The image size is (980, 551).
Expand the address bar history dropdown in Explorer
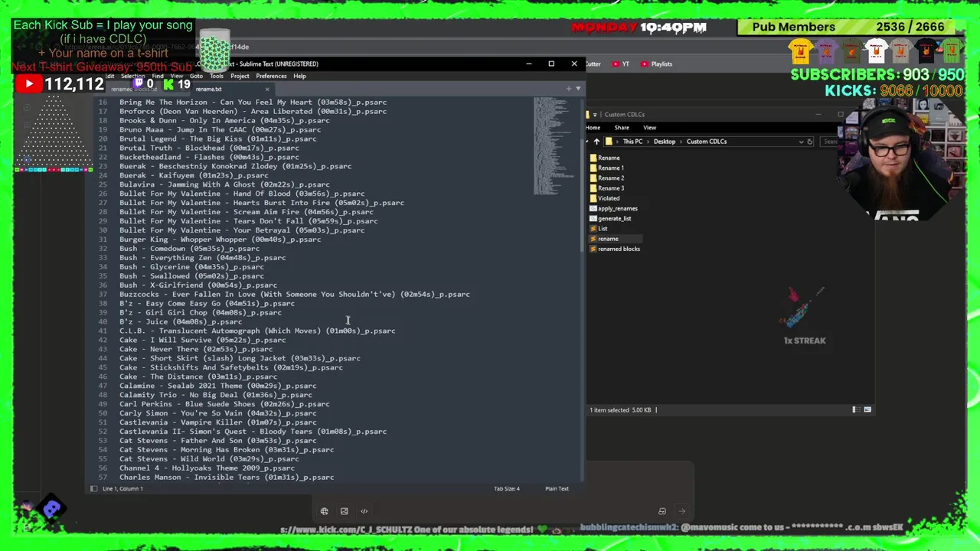(x=802, y=142)
